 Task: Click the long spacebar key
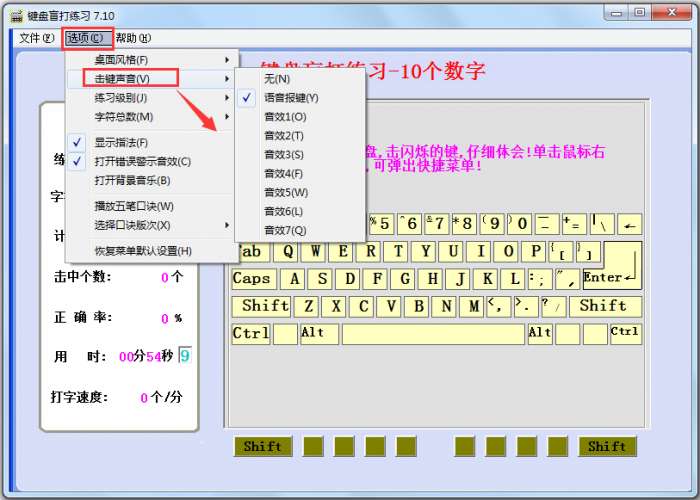click(433, 333)
